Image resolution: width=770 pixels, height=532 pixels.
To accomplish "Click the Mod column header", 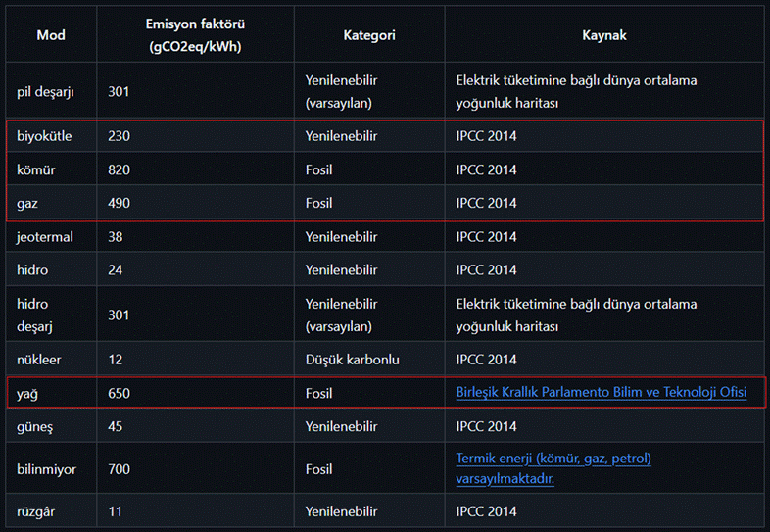I will tap(51, 35).
